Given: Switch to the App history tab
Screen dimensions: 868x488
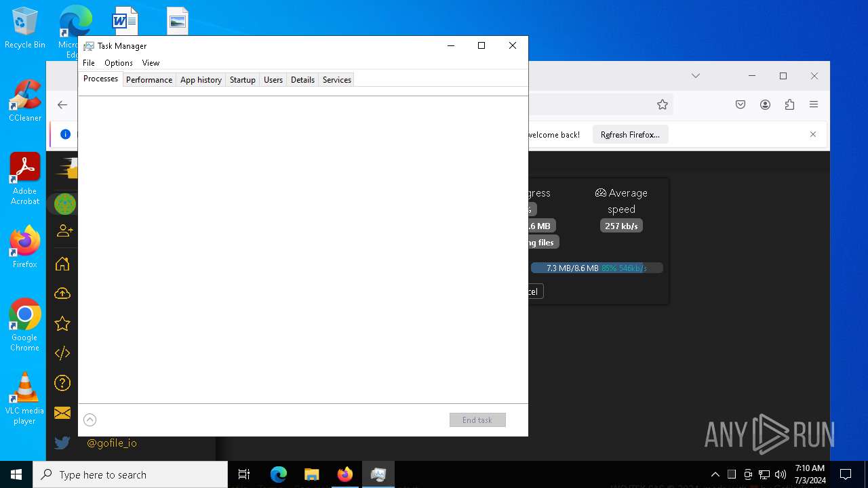Looking at the screenshot, I should pos(201,79).
